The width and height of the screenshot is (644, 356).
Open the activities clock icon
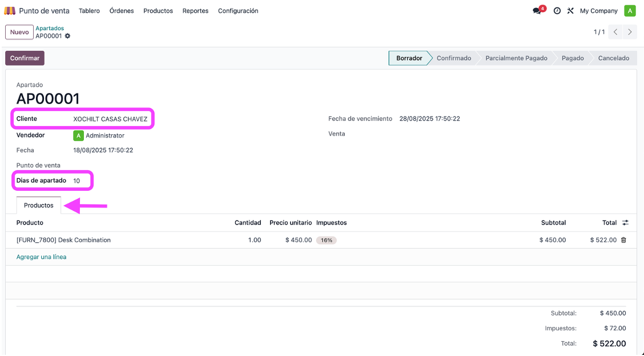click(557, 11)
